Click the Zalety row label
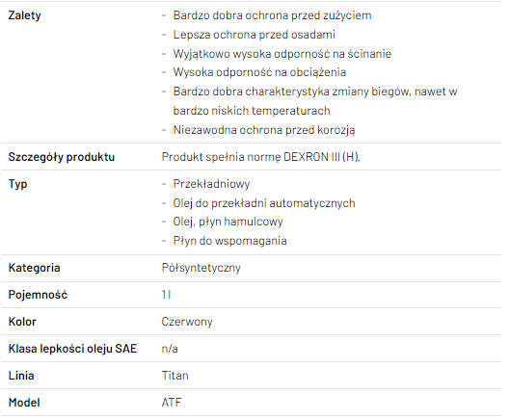Image resolution: width=510 pixels, height=420 pixels. click(25, 15)
